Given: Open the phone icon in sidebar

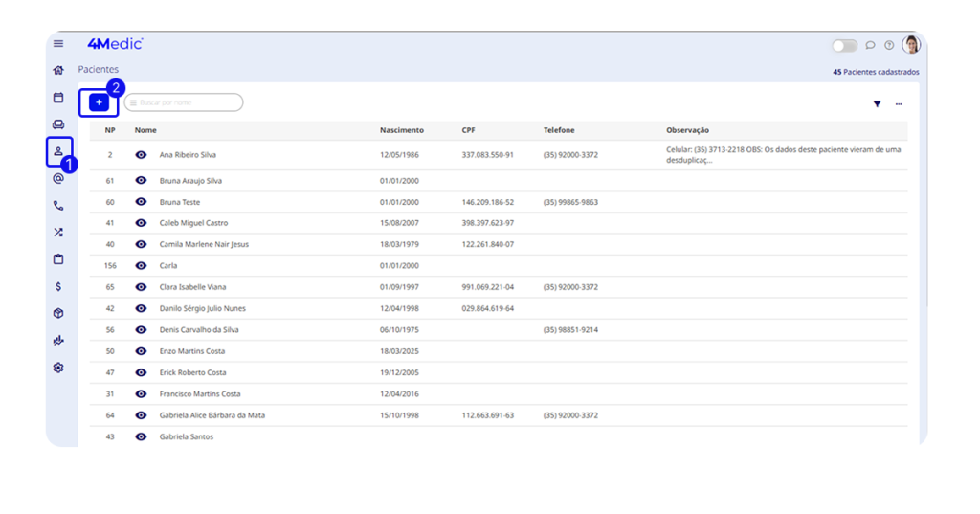Looking at the screenshot, I should (x=58, y=205).
